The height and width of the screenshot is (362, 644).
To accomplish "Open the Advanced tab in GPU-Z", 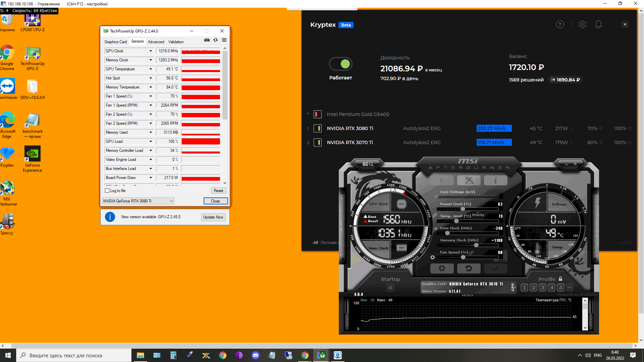I will click(x=156, y=42).
